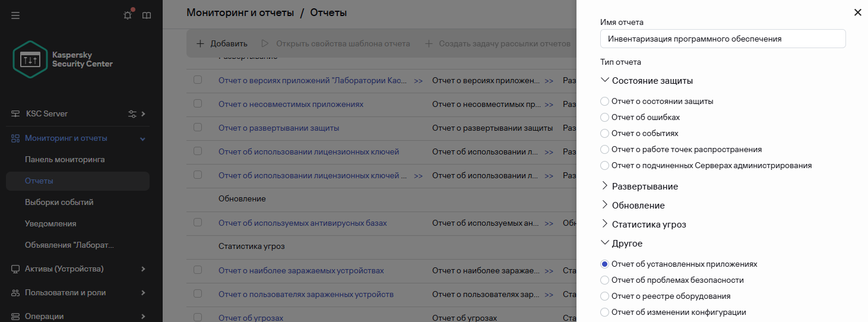This screenshot has height=322, width=868.
Task: Open Отчет об используемых антивирусных базах link
Action: 302,223
